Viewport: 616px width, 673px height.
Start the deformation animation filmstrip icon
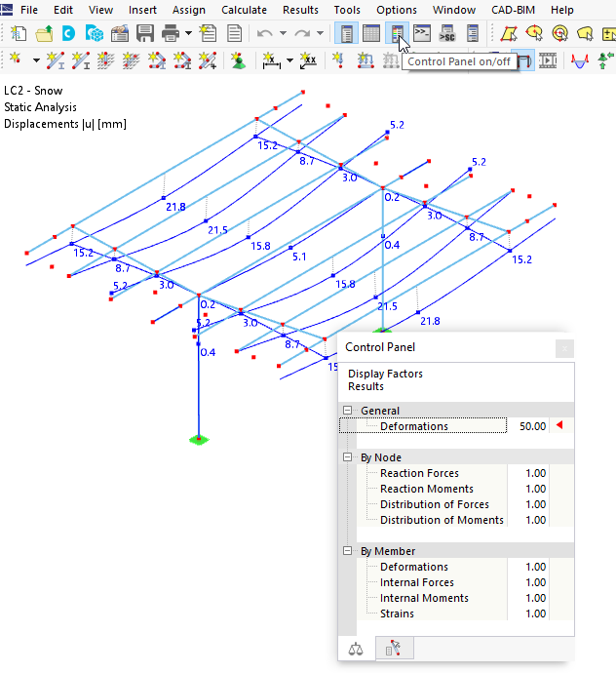click(548, 60)
